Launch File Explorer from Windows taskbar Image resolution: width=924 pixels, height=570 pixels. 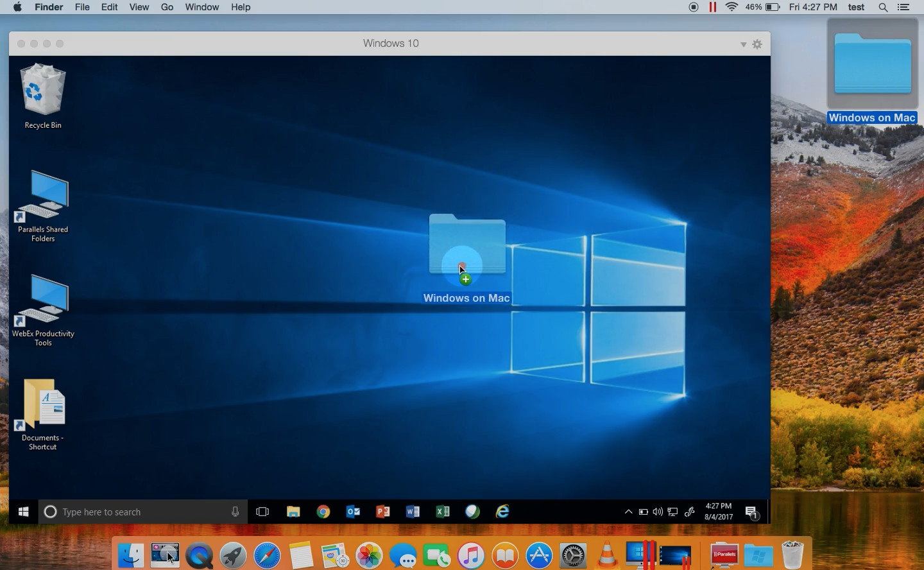pos(293,512)
